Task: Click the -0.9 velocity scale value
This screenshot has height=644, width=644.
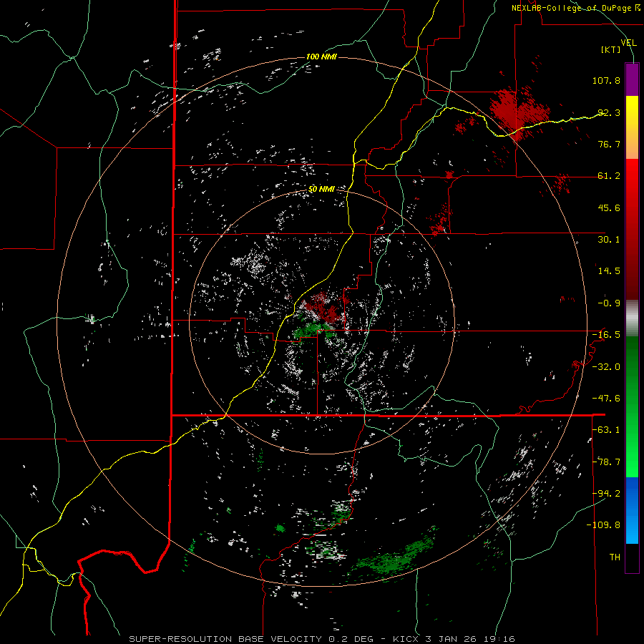Action: tap(609, 303)
